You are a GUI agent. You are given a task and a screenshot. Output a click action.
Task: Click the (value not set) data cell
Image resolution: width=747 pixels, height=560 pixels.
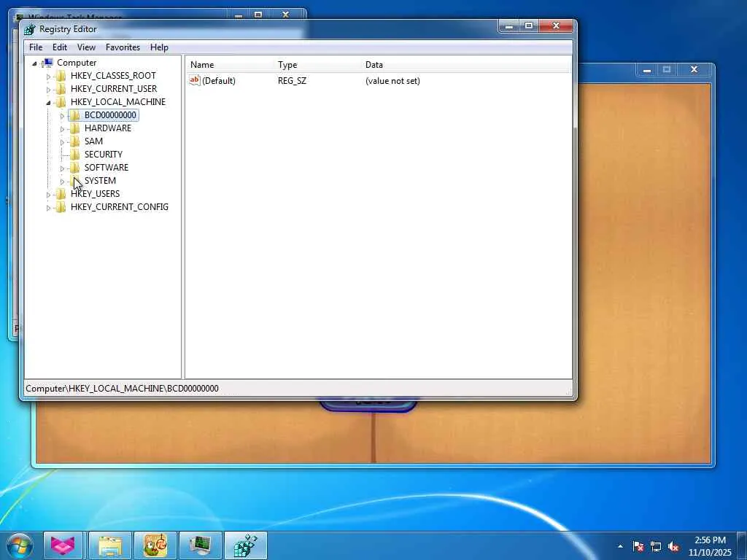coord(392,80)
